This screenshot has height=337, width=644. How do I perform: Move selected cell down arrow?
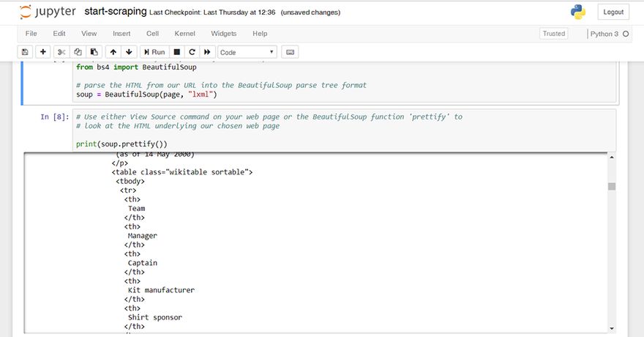129,52
